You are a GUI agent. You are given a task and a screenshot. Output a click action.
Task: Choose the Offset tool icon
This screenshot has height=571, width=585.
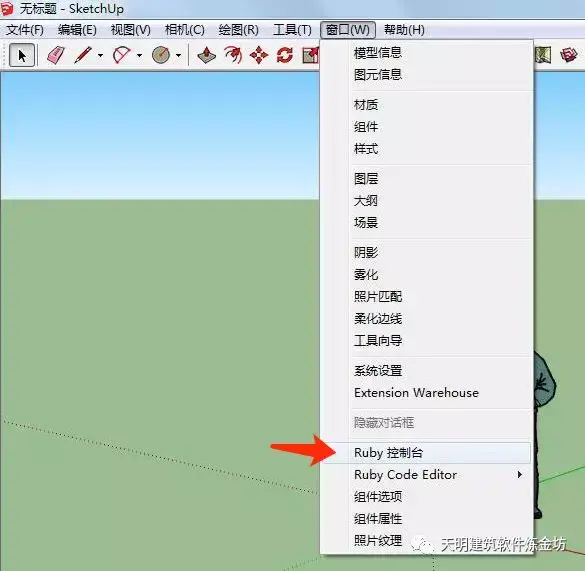pos(233,55)
